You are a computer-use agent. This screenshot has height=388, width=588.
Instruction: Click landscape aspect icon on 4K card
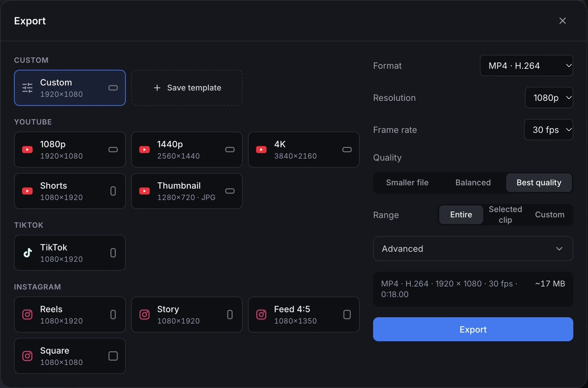tap(347, 150)
